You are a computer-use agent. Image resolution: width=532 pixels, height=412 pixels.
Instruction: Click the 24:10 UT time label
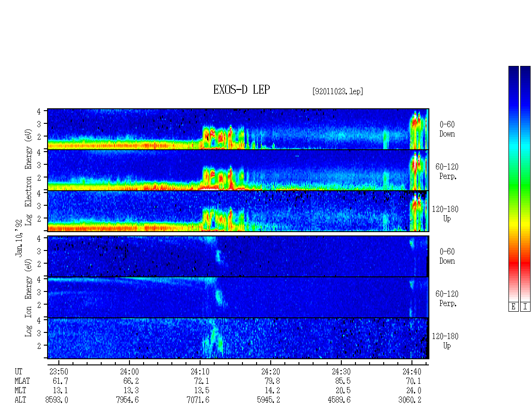pyautogui.click(x=200, y=372)
